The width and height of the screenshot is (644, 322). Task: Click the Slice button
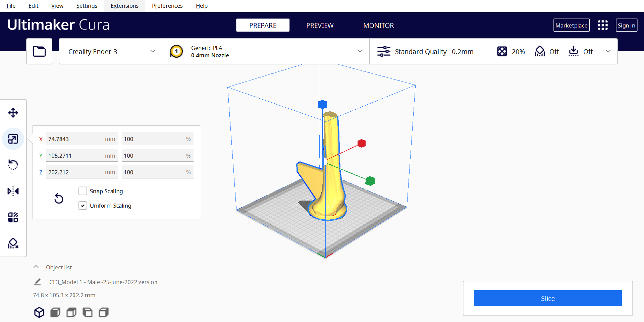[x=547, y=298]
